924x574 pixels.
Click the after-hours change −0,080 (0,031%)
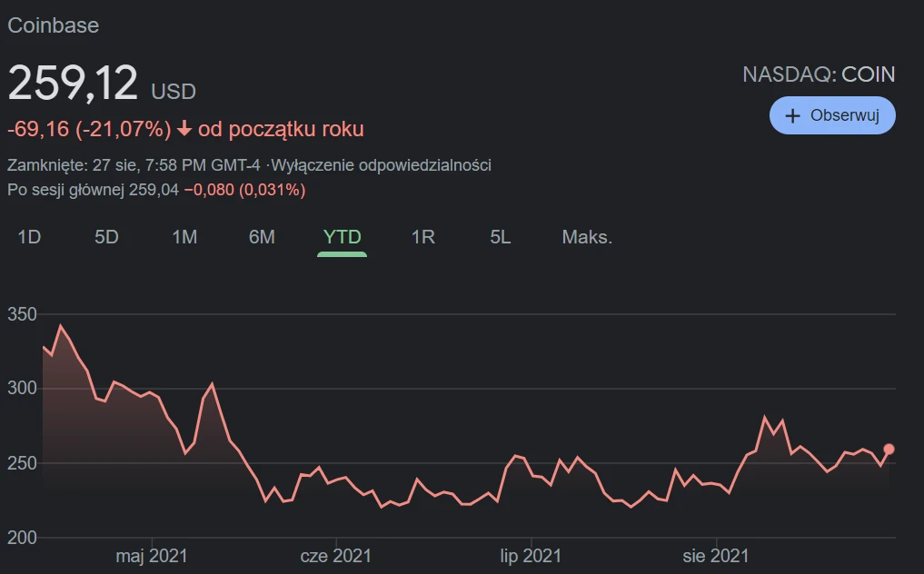244,190
